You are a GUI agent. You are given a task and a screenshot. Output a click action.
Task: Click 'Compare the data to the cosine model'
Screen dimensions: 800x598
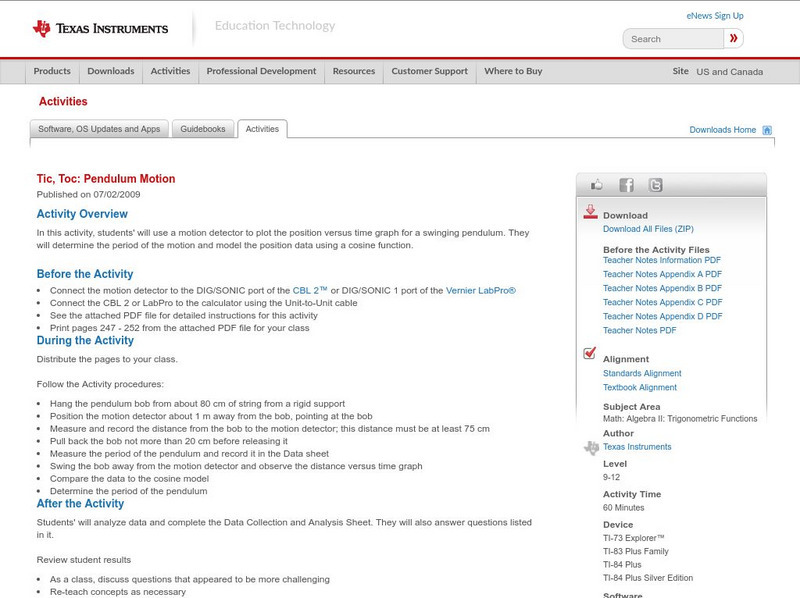tap(129, 479)
